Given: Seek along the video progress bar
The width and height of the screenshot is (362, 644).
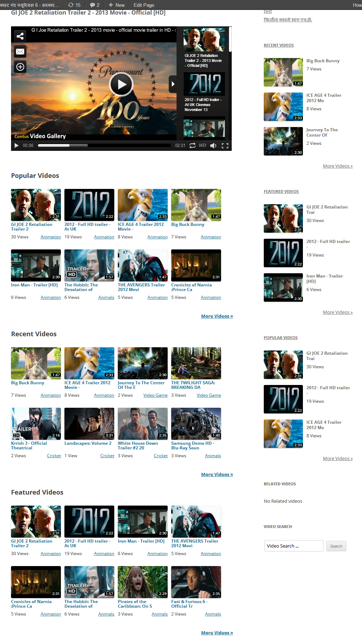Looking at the screenshot, I should click(104, 146).
